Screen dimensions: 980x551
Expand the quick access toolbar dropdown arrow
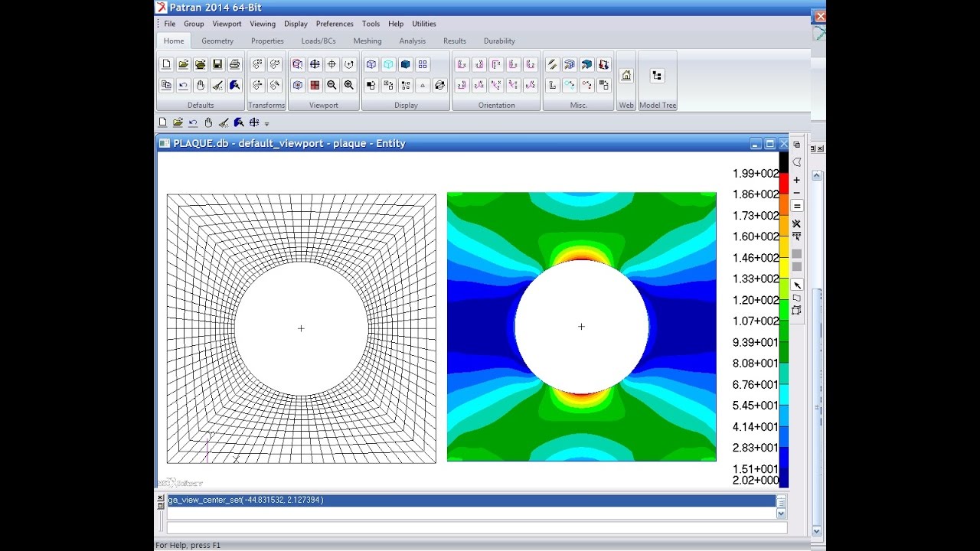click(x=267, y=123)
